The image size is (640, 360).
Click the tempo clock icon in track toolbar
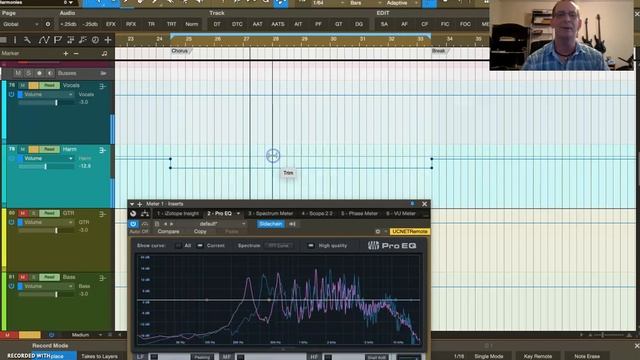[x=95, y=40]
